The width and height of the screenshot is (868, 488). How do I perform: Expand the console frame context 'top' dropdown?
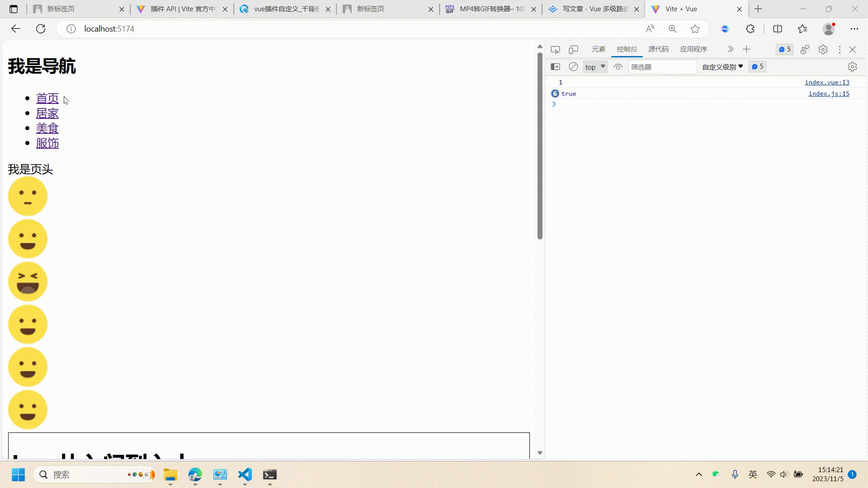pyautogui.click(x=594, y=66)
